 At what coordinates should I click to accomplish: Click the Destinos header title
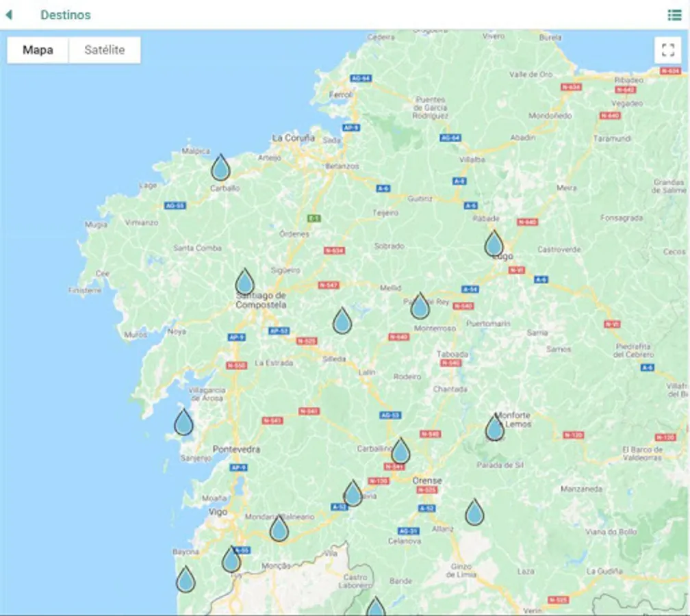(66, 15)
